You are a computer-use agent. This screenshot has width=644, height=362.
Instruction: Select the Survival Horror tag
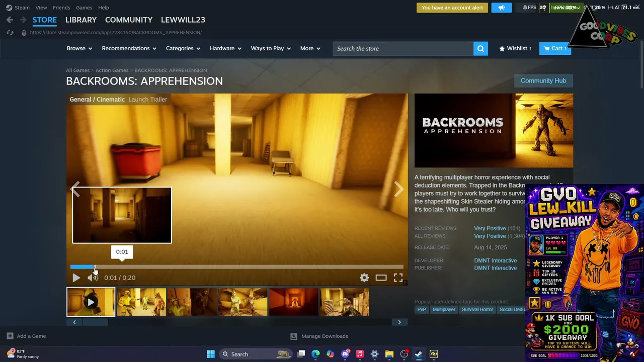point(477,310)
